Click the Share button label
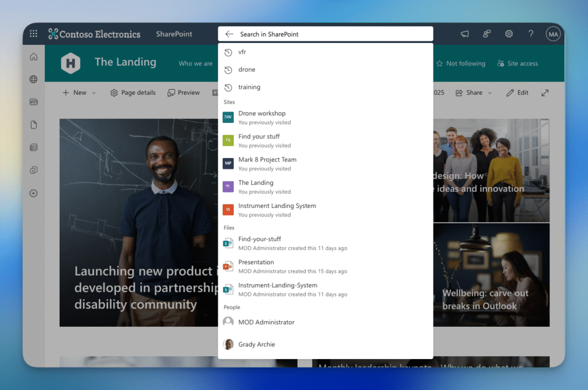588x390 pixels. click(474, 92)
